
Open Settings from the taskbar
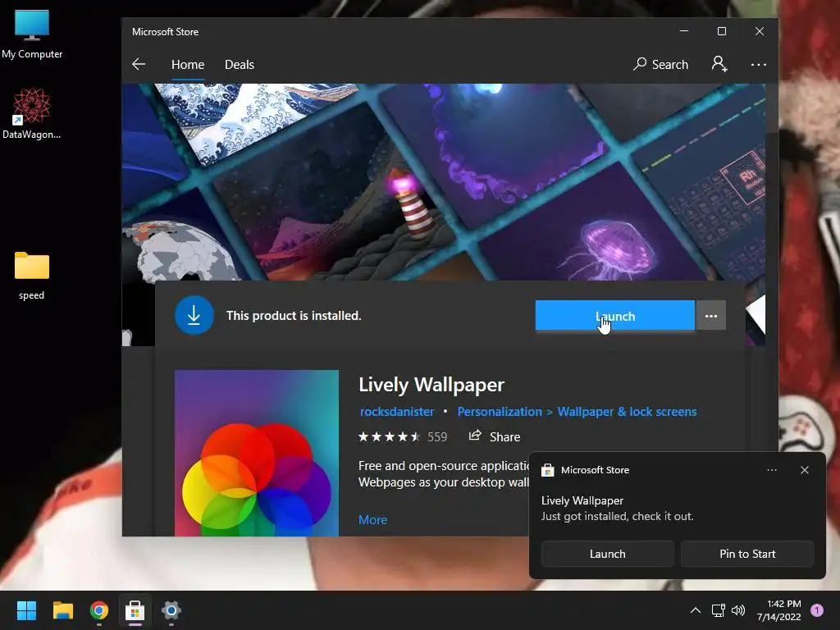click(x=171, y=610)
